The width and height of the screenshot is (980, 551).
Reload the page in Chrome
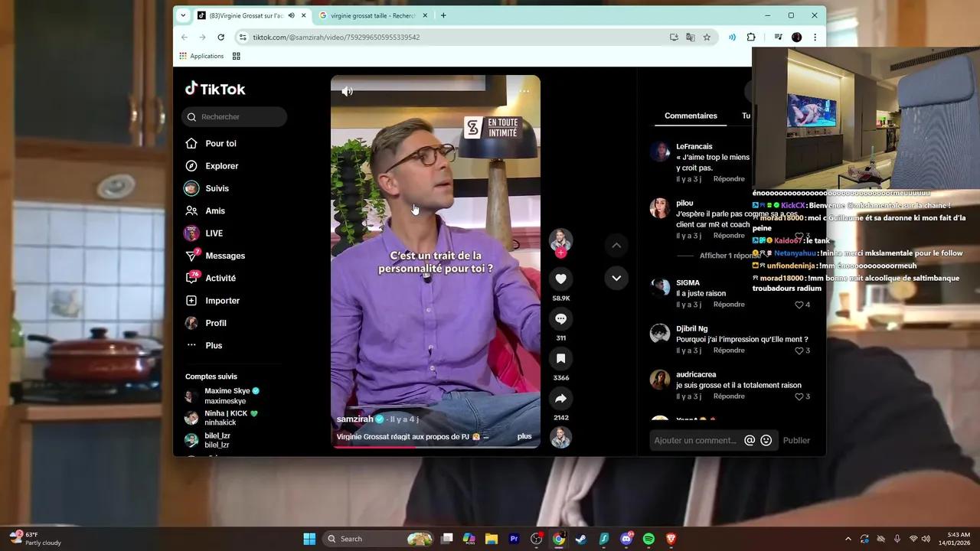point(220,37)
